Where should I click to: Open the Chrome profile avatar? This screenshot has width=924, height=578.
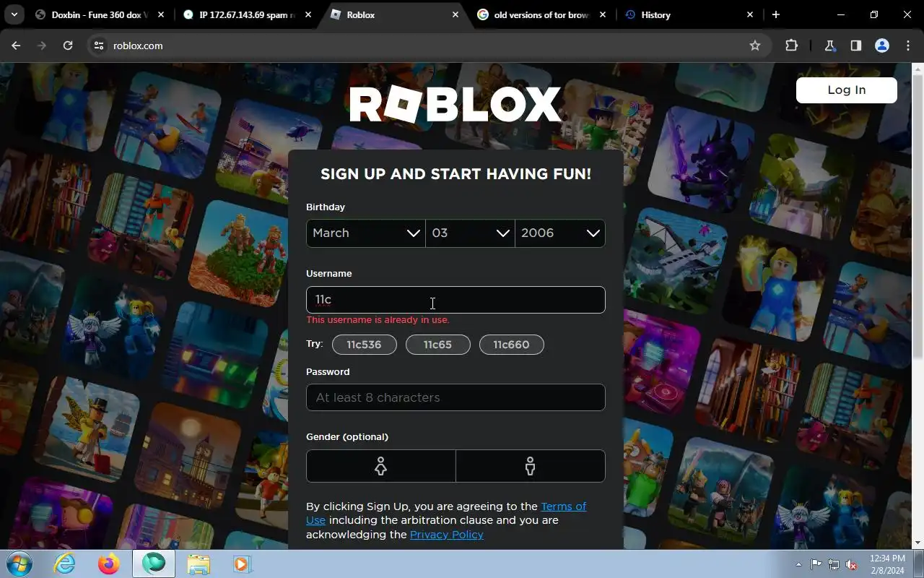pyautogui.click(x=881, y=46)
